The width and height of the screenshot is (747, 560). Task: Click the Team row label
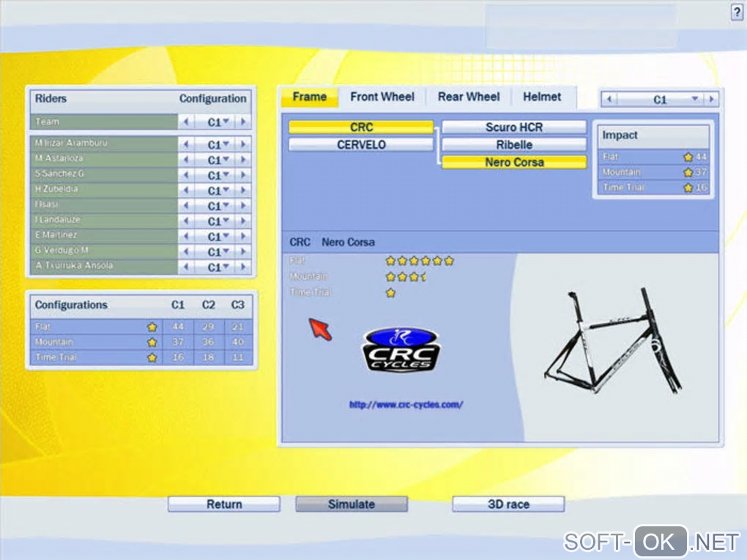(47, 122)
